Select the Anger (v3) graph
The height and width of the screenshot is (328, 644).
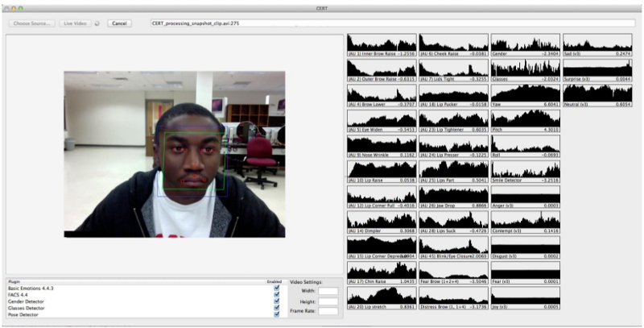click(x=526, y=197)
